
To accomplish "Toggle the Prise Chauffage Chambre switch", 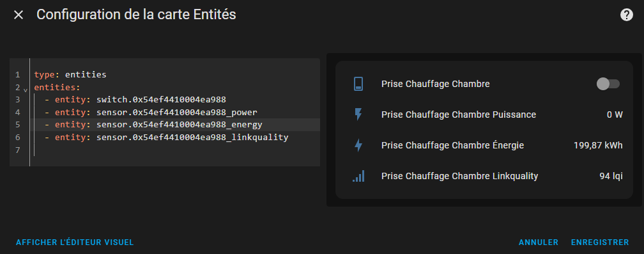I will [608, 84].
